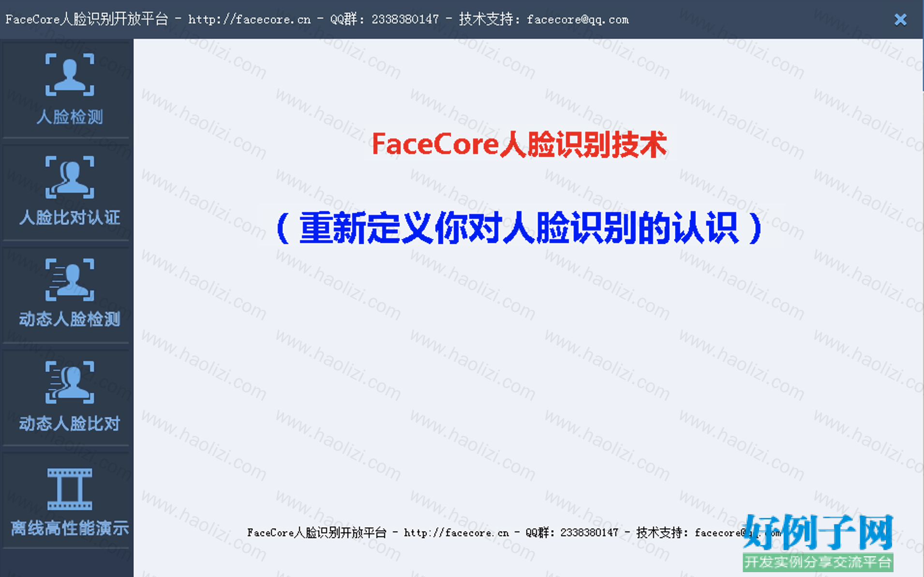Launch the 动态人脸检测 dynamic detection icon

tap(70, 279)
